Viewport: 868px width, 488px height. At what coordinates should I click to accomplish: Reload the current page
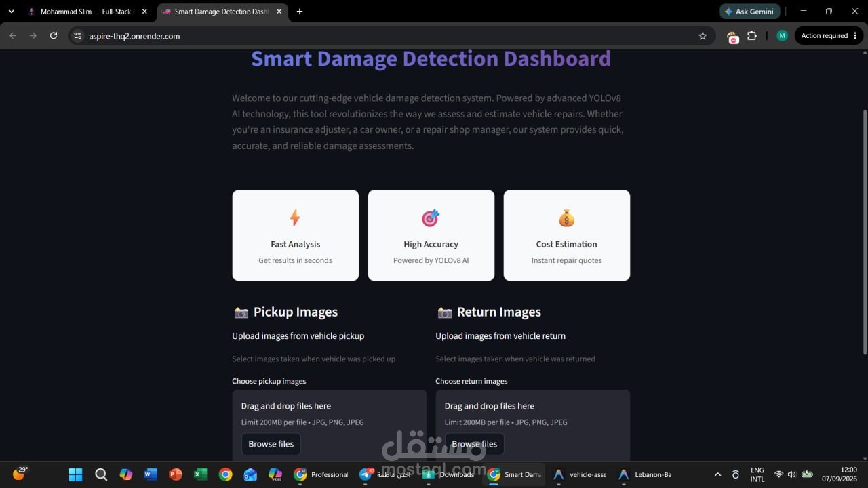(x=54, y=36)
